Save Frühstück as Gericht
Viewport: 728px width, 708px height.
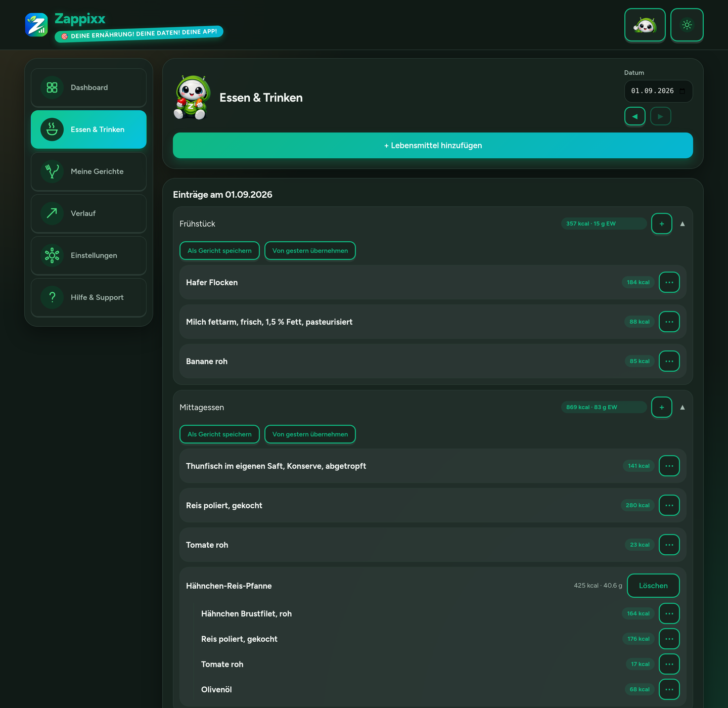click(219, 251)
